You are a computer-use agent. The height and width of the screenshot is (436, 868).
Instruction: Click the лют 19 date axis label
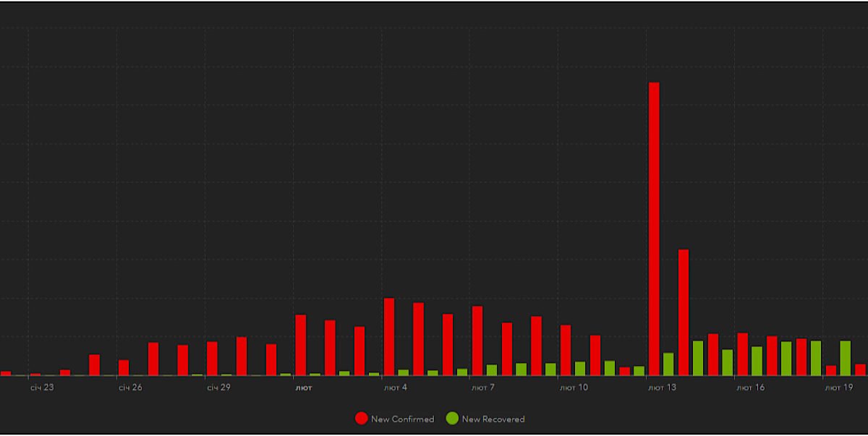coord(838,388)
